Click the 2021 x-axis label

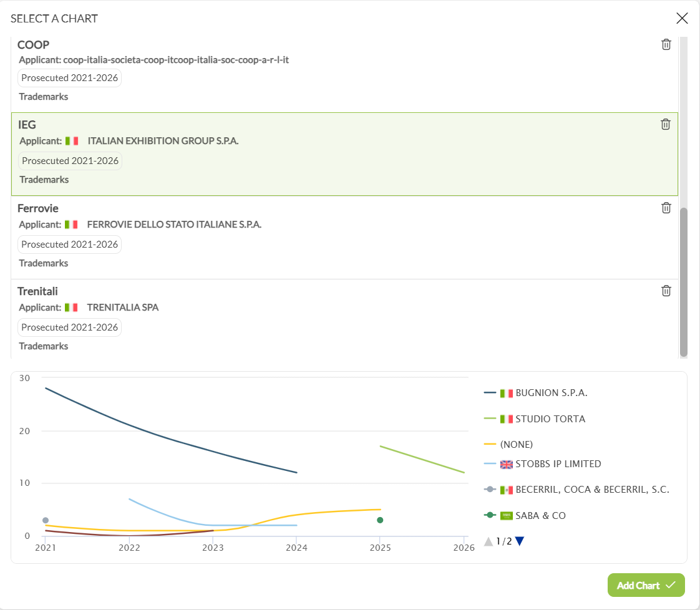click(46, 548)
